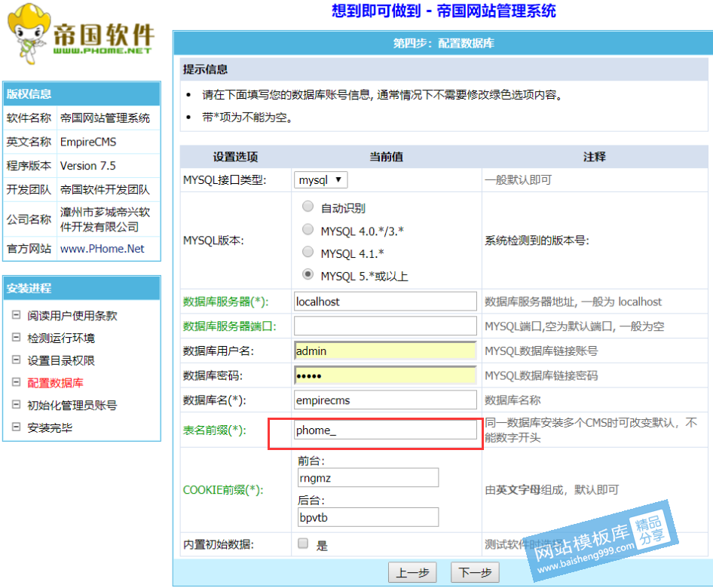Select the 初始化管理员账号 install step

(x=72, y=405)
